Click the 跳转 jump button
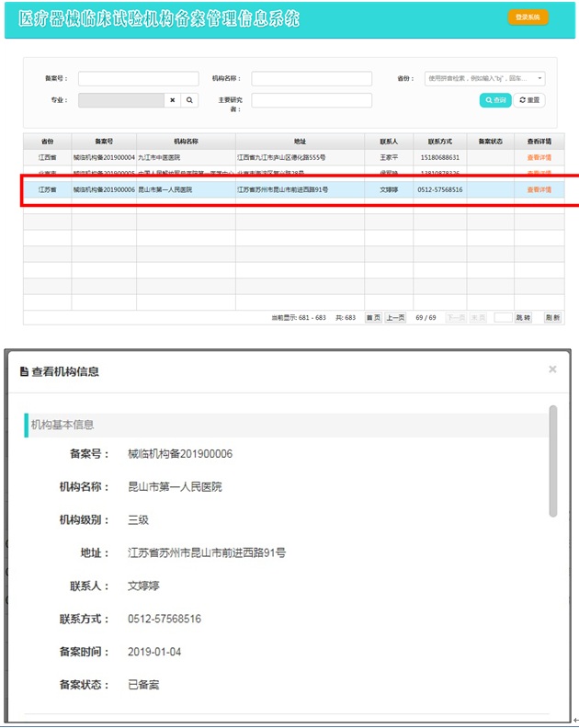 523,317
